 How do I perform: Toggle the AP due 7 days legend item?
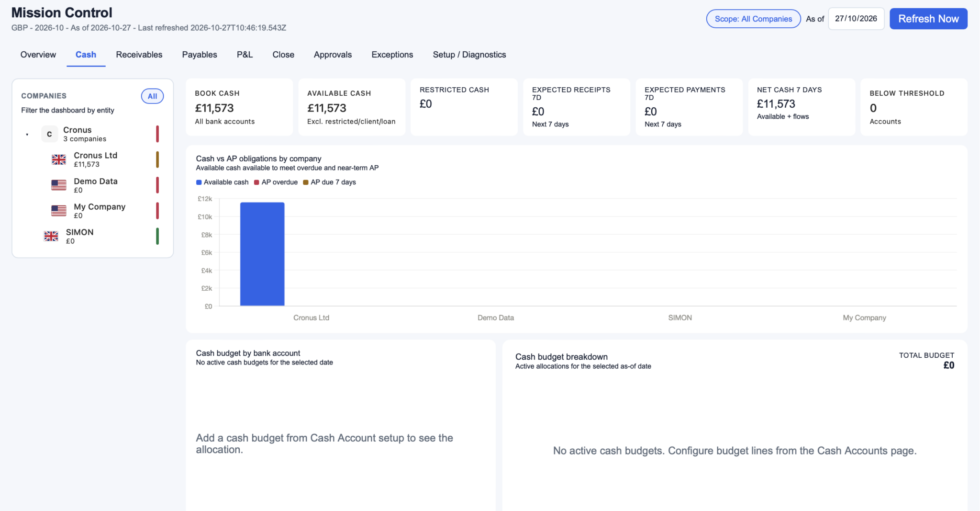click(x=330, y=182)
